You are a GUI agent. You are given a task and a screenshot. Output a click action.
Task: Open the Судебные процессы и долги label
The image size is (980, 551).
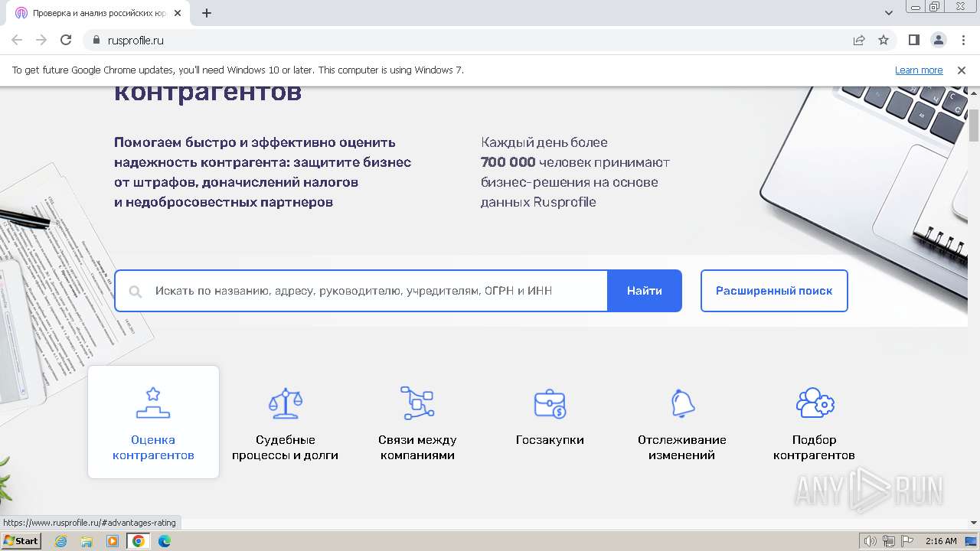286,448
